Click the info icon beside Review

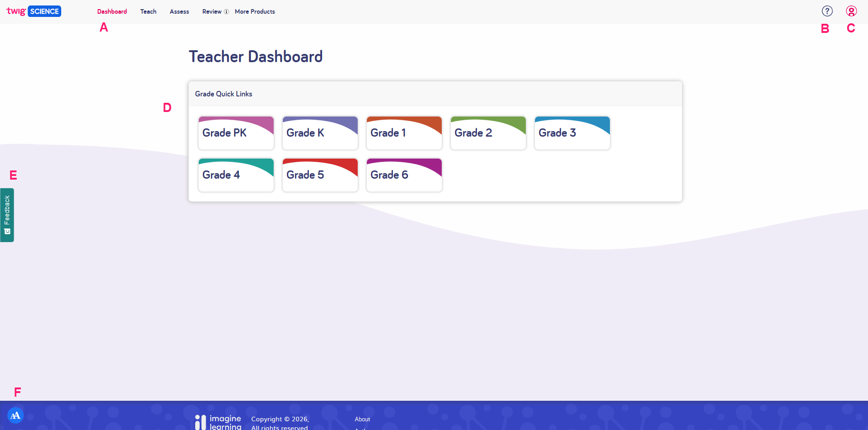(226, 12)
